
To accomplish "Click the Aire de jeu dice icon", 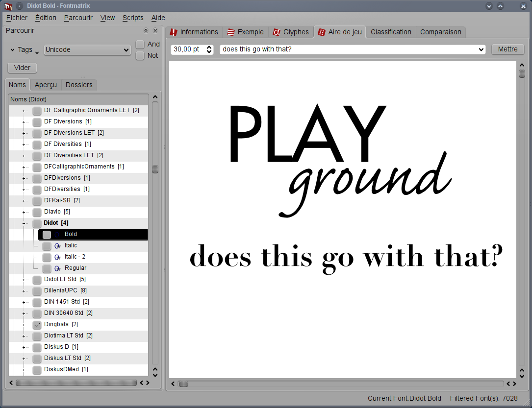I will [321, 32].
